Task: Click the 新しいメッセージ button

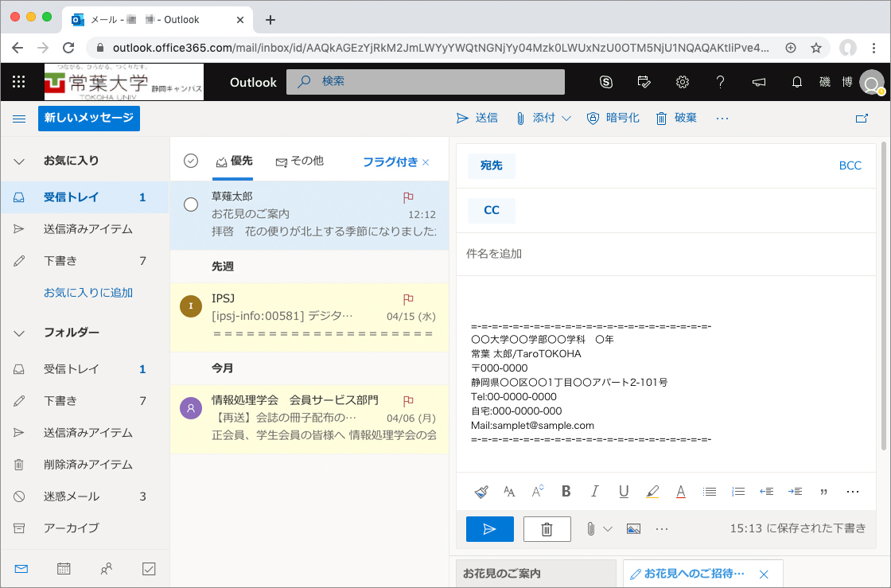Action: coord(89,118)
